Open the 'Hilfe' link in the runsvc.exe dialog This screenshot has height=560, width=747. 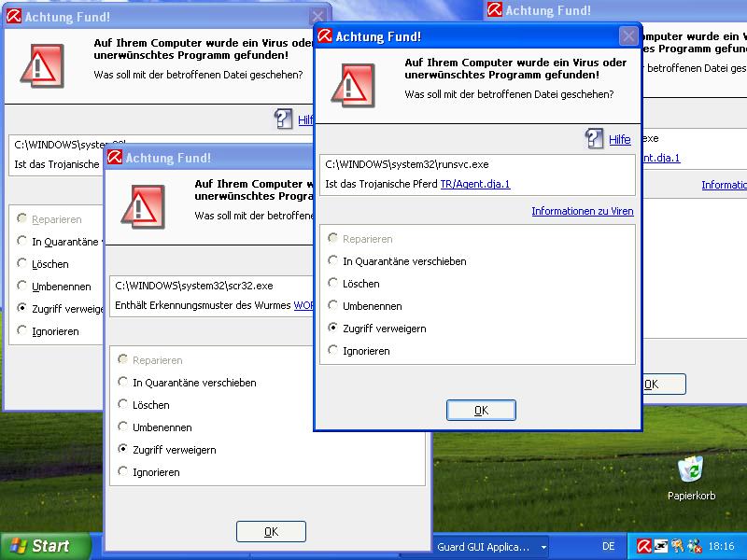click(620, 139)
